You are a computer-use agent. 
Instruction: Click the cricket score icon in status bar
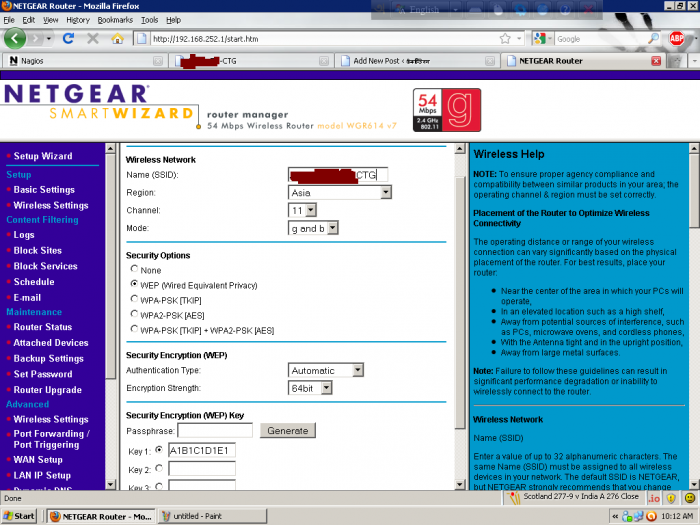click(x=514, y=497)
